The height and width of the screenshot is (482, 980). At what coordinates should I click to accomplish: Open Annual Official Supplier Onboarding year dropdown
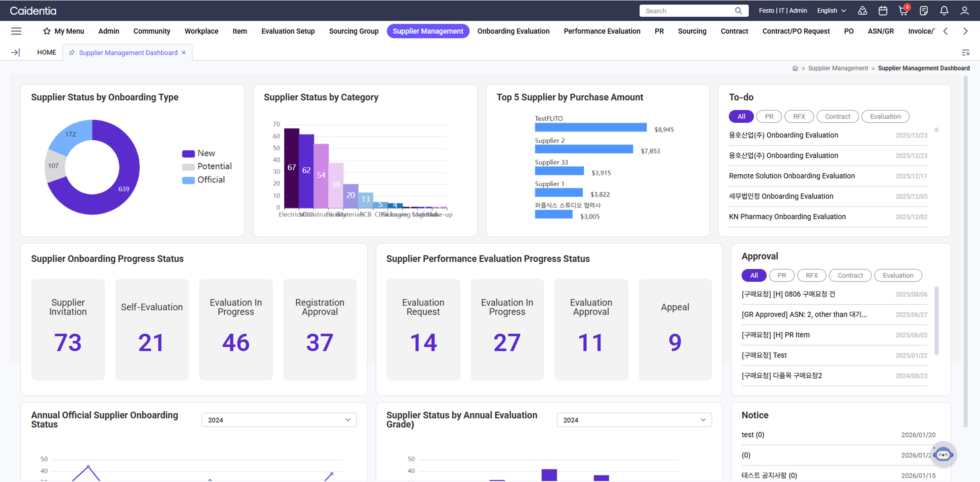click(279, 420)
